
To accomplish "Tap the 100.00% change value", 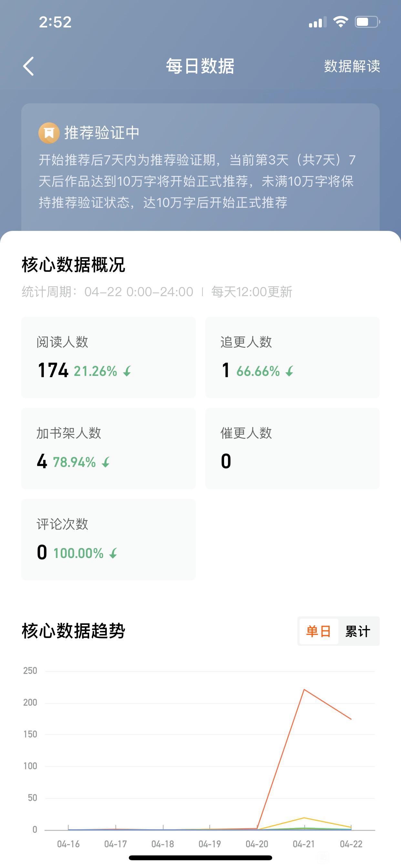I will (x=78, y=553).
